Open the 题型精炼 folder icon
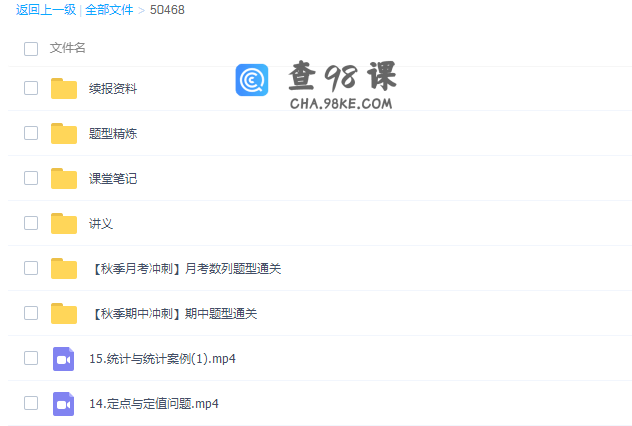This screenshot has height=426, width=632. (x=64, y=133)
